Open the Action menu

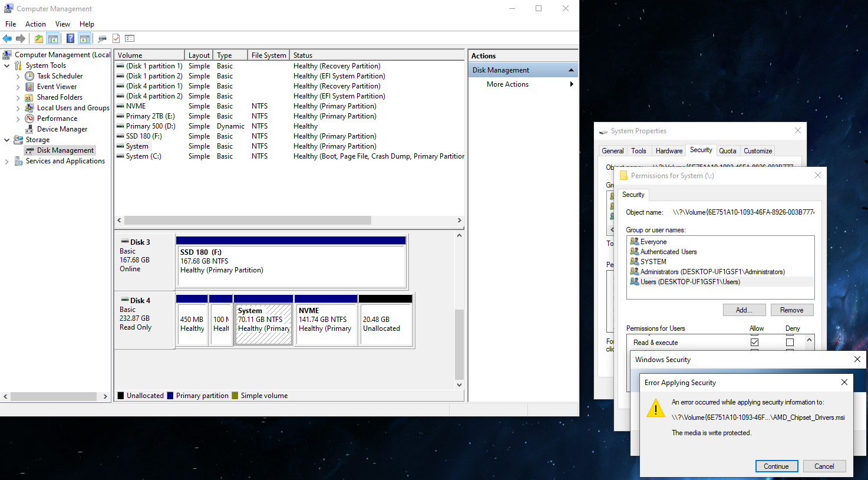tap(35, 24)
